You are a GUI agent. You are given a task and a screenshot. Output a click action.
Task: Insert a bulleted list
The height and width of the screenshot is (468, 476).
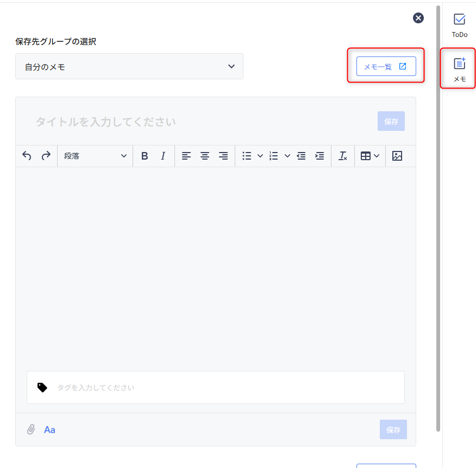tap(247, 156)
